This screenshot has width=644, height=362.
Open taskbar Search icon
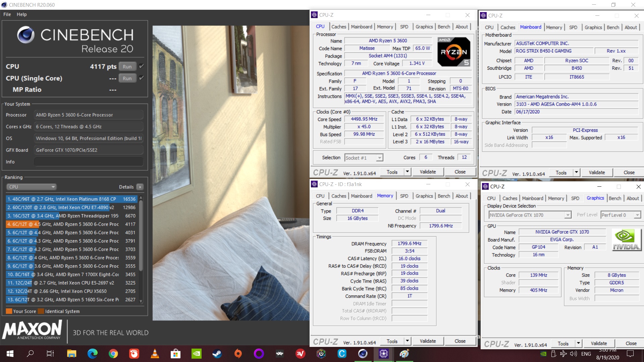[x=30, y=354]
